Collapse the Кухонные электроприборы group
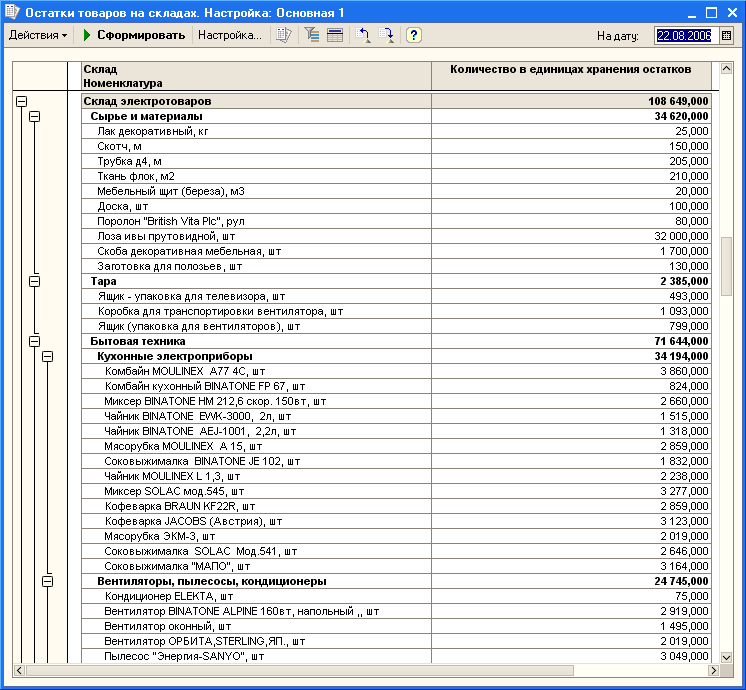The height and width of the screenshot is (690, 746). point(47,356)
